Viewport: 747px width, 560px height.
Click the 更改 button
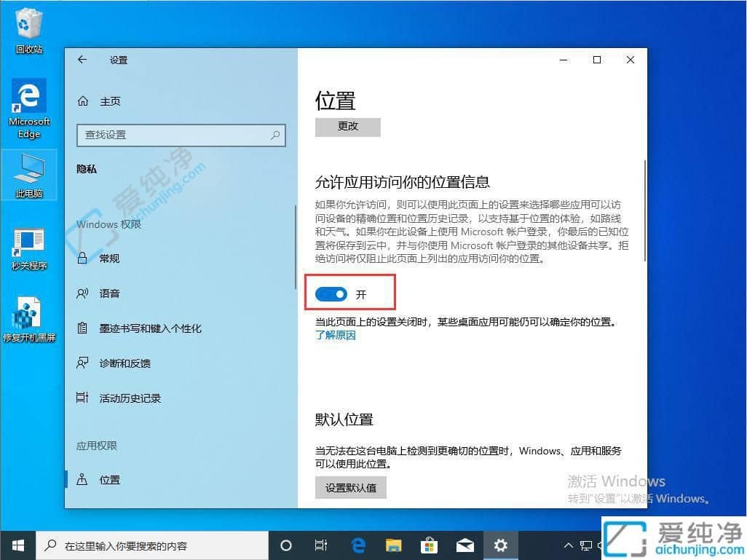click(x=348, y=127)
